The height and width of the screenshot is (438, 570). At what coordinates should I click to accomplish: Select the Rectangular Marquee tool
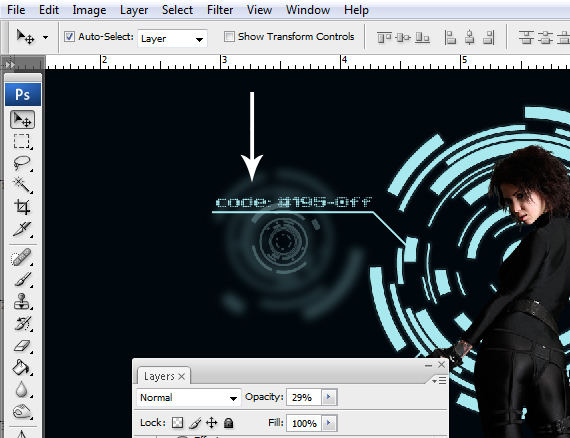[x=22, y=141]
